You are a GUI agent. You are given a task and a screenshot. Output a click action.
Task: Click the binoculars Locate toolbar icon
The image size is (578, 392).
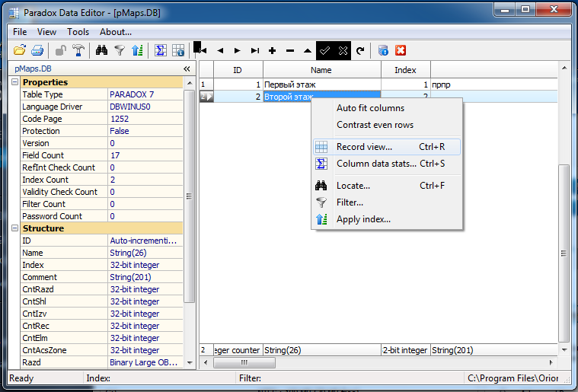point(102,50)
